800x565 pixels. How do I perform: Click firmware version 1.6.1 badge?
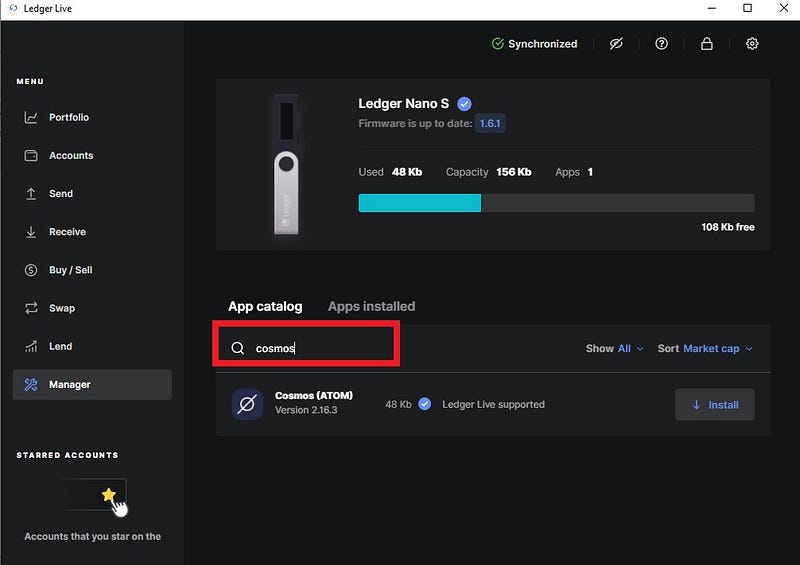490,124
